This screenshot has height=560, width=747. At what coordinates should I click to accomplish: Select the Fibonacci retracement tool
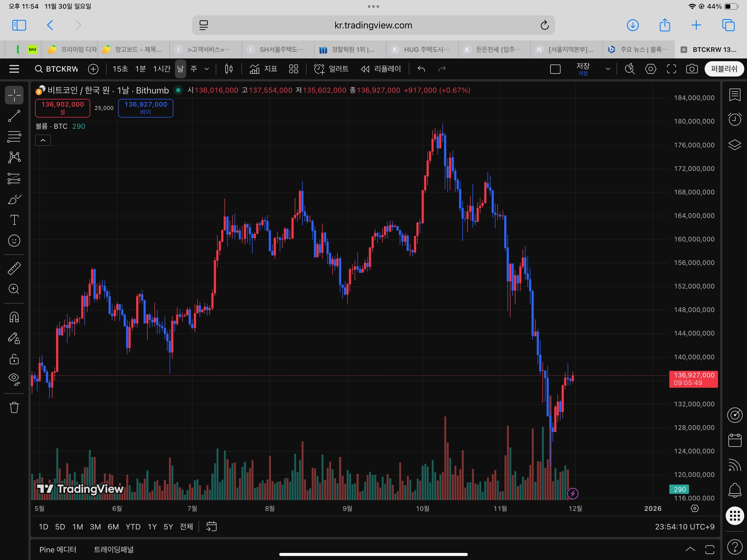click(14, 137)
